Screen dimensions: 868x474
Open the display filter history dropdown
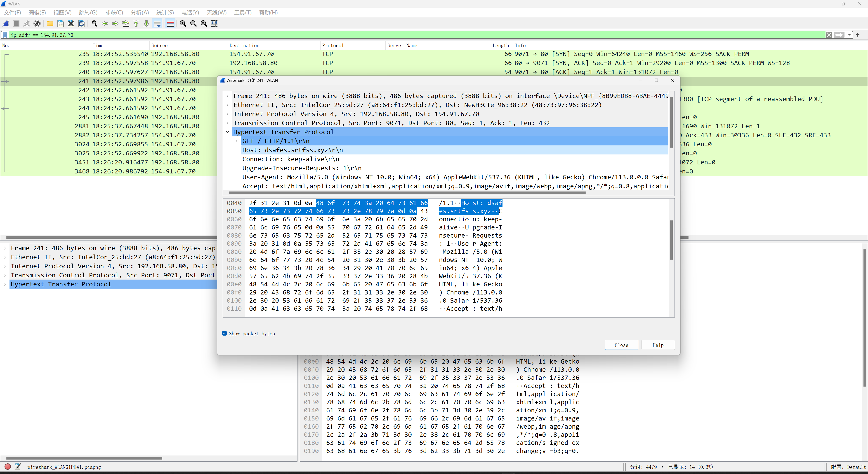tap(849, 35)
